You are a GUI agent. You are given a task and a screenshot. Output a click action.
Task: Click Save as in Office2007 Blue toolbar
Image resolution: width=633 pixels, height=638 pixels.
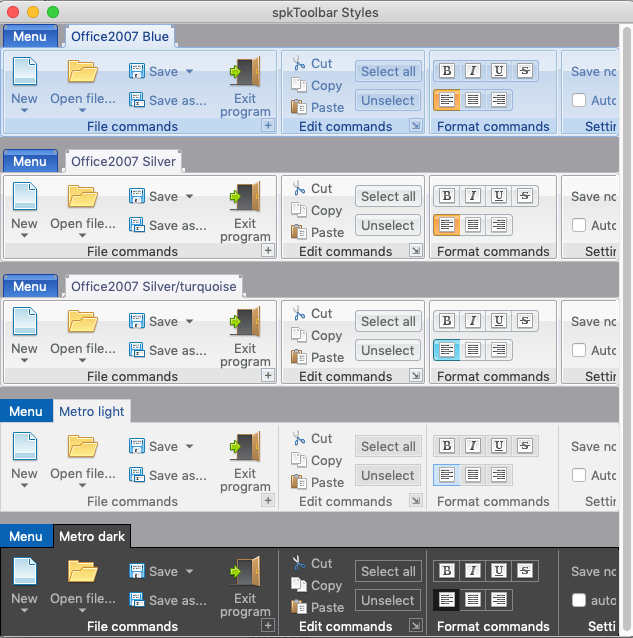168,100
